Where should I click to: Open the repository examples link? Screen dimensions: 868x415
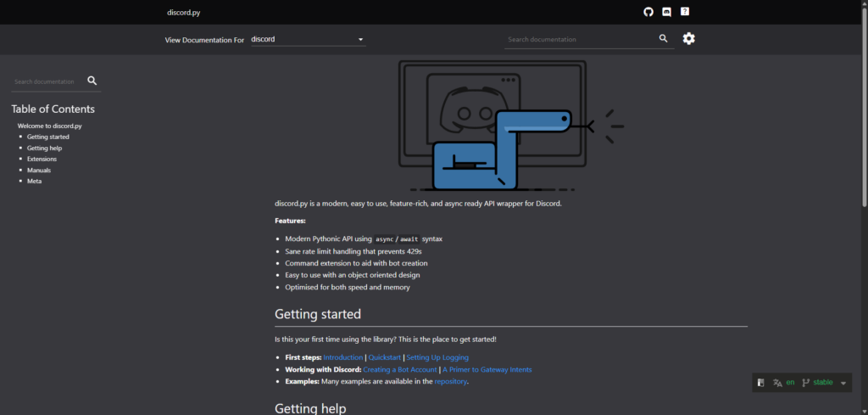(x=451, y=382)
